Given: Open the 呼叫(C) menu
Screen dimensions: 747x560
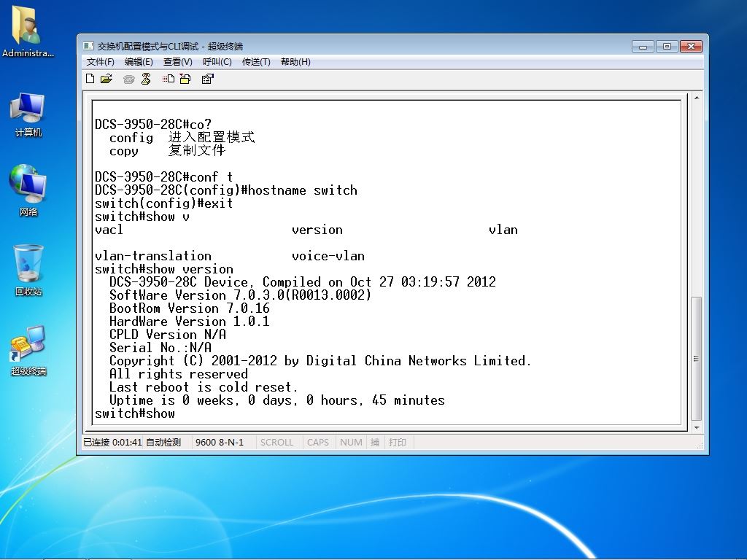Looking at the screenshot, I should (x=217, y=62).
